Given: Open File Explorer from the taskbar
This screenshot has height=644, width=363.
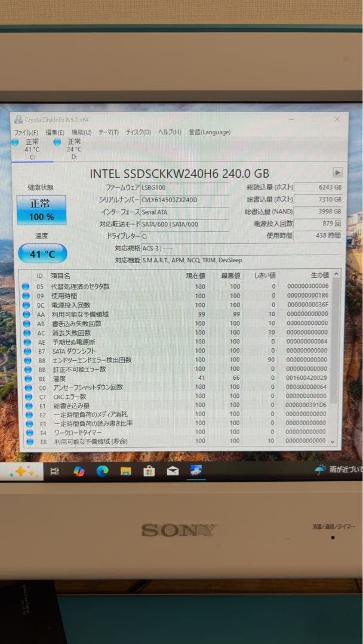Looking at the screenshot, I should 126,471.
